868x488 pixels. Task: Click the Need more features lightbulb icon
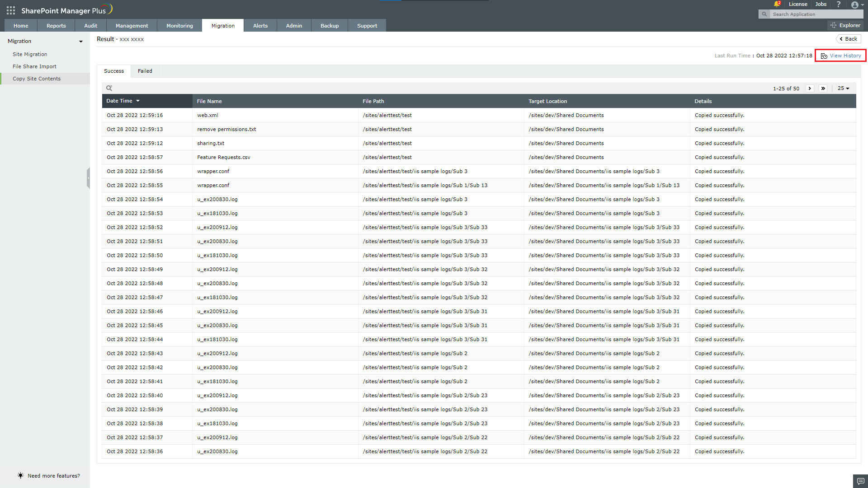click(x=20, y=475)
